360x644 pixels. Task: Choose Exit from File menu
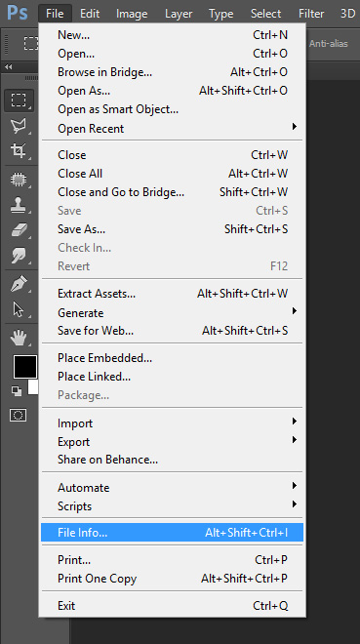click(x=173, y=606)
